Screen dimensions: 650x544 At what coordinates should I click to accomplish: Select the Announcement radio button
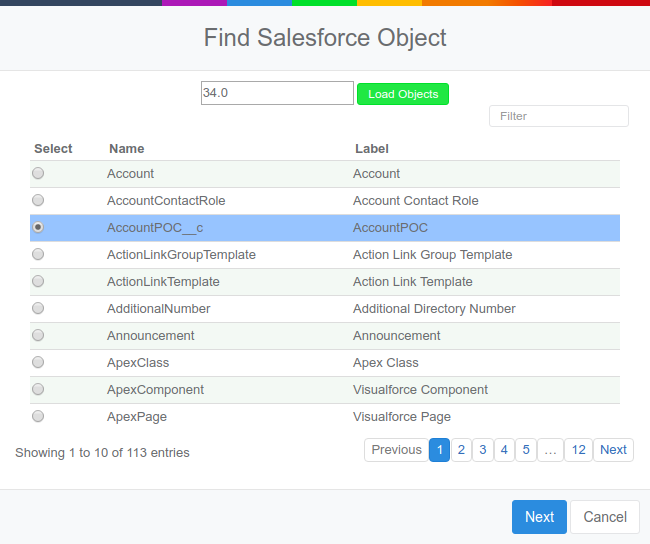38,335
